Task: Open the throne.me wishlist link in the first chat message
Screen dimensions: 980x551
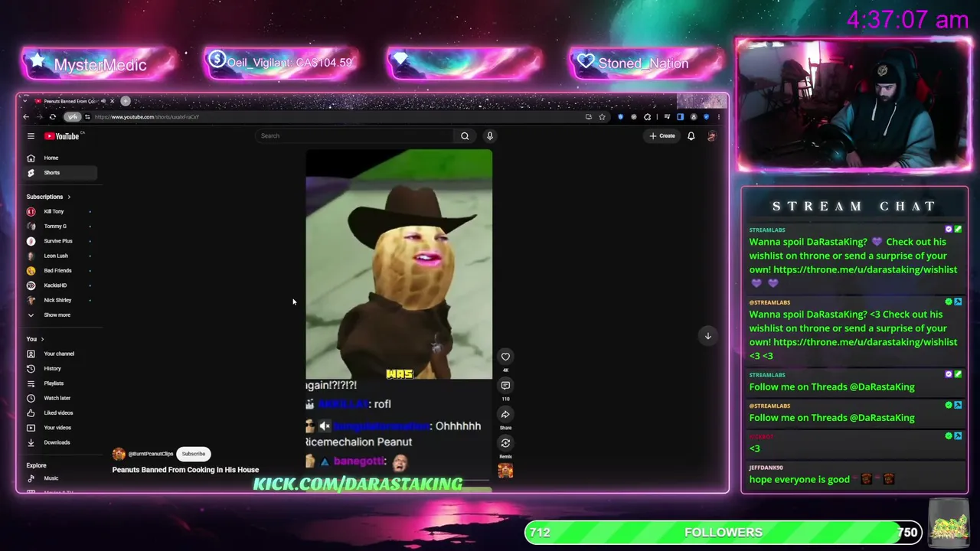Action: pyautogui.click(x=865, y=269)
